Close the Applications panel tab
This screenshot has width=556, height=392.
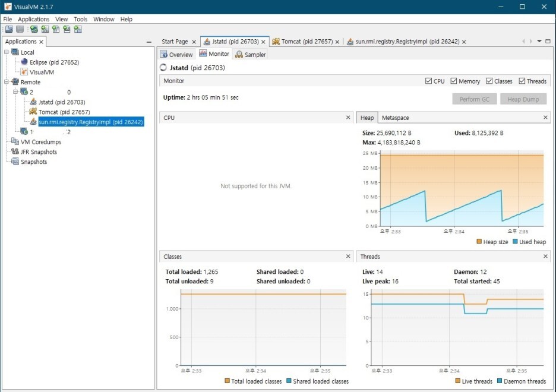(41, 42)
